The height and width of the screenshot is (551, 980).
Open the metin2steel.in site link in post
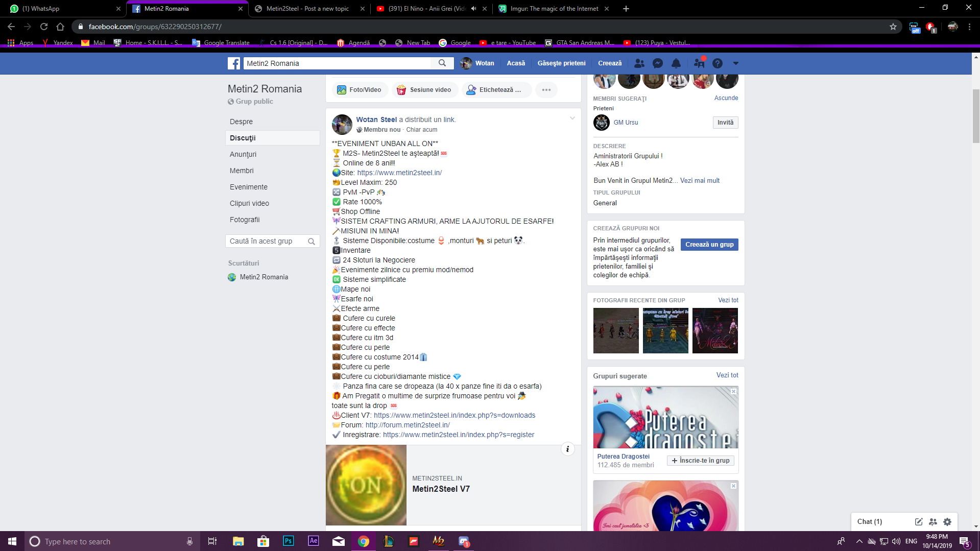click(x=399, y=173)
